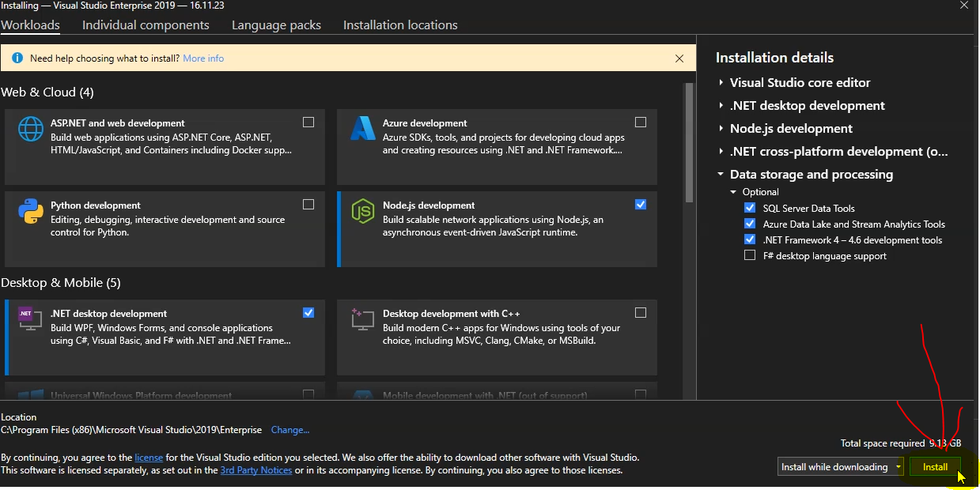
Task: Disable SQL Server Data Tools
Action: click(749, 208)
